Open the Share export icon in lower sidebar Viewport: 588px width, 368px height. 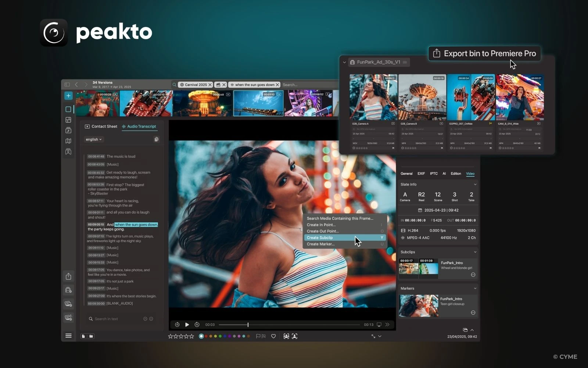coord(68,277)
